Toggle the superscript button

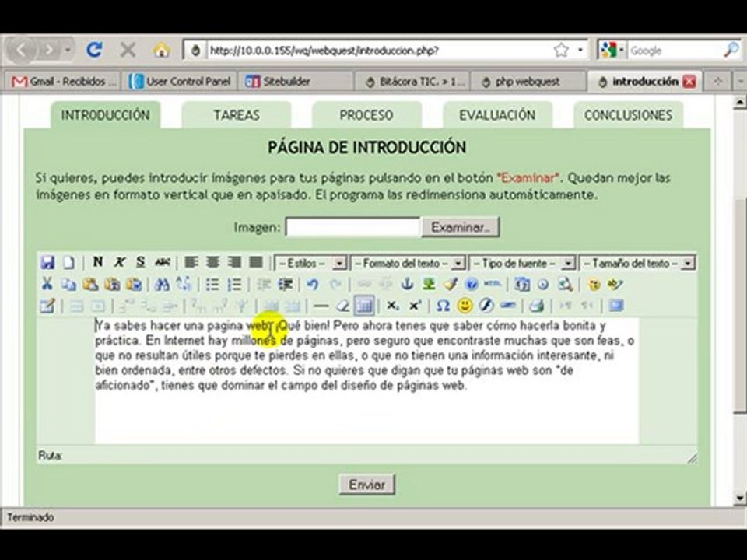415,306
